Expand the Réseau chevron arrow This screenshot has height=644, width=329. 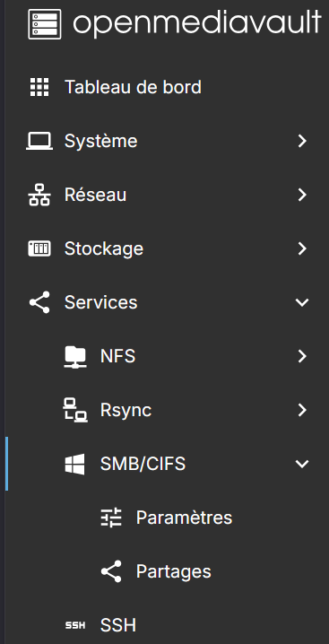coord(302,195)
